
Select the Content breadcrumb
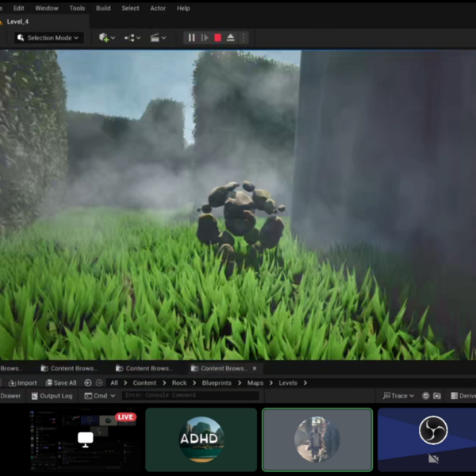pyautogui.click(x=144, y=383)
